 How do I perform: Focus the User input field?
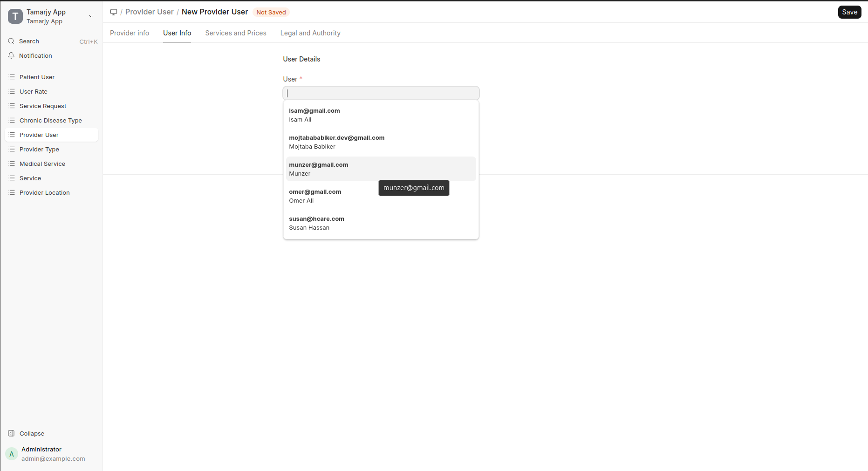point(381,93)
